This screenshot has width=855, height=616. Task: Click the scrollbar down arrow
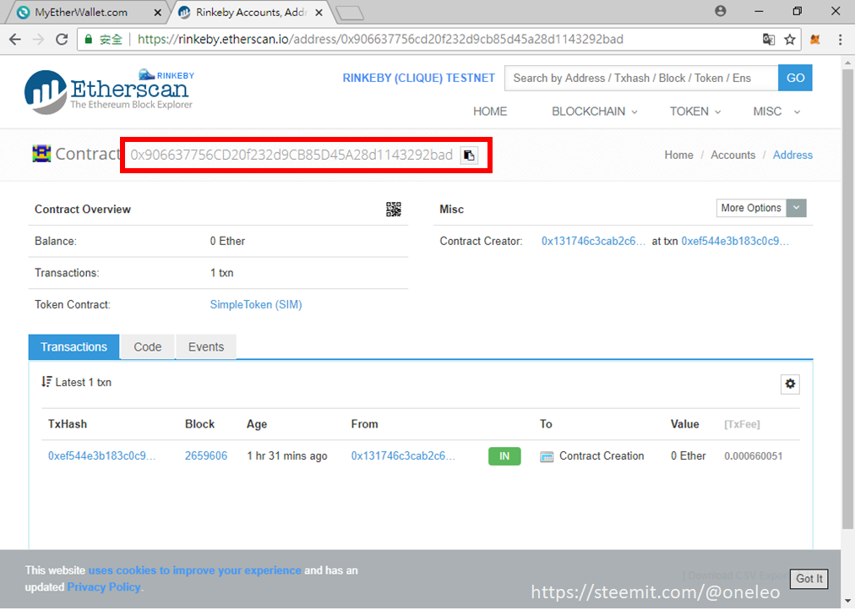coord(847,601)
